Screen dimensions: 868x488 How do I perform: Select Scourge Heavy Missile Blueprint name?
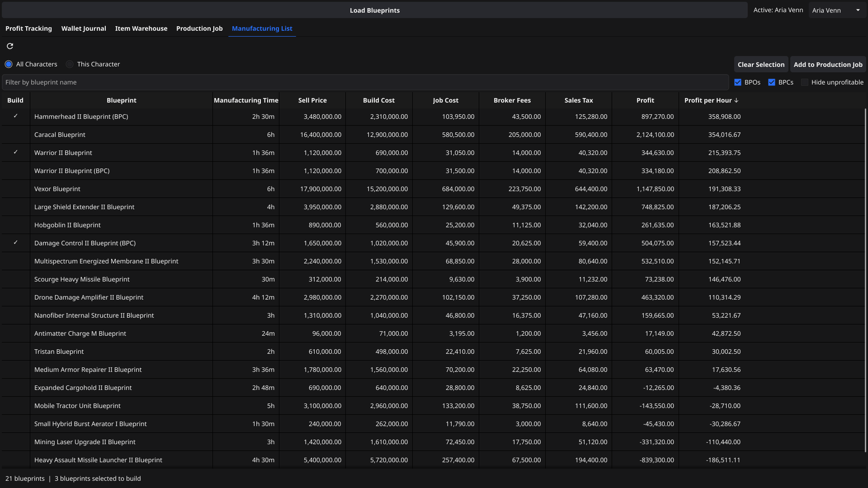pos(82,279)
